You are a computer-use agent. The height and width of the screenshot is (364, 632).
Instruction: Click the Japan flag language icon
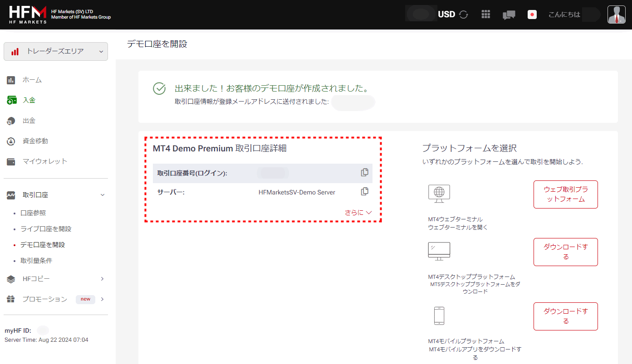point(532,15)
